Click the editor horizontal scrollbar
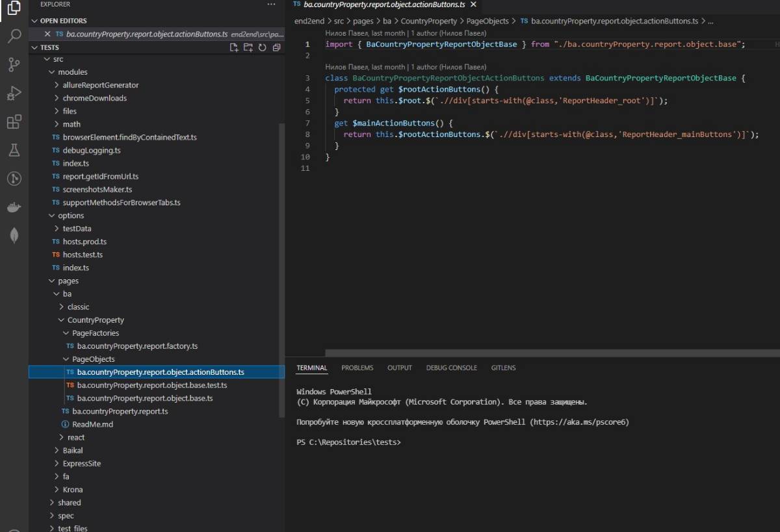 pos(552,353)
